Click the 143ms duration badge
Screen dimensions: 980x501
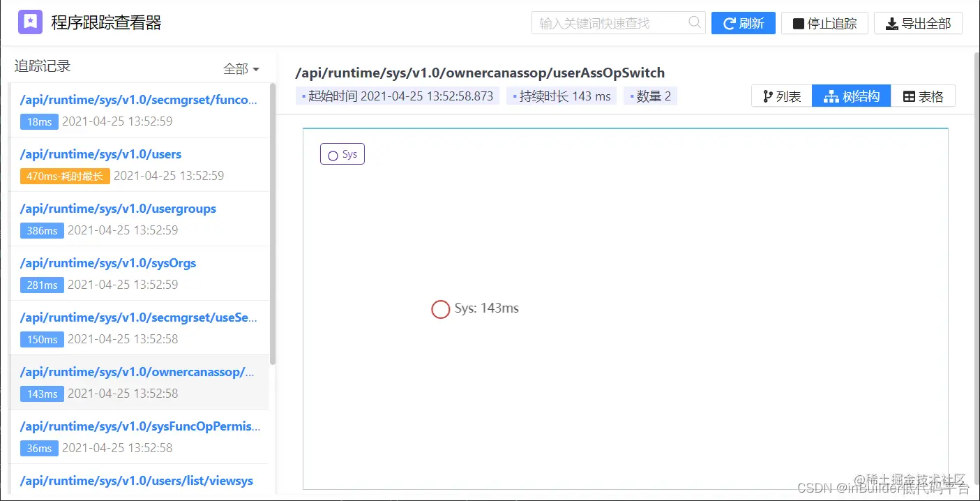(42, 394)
